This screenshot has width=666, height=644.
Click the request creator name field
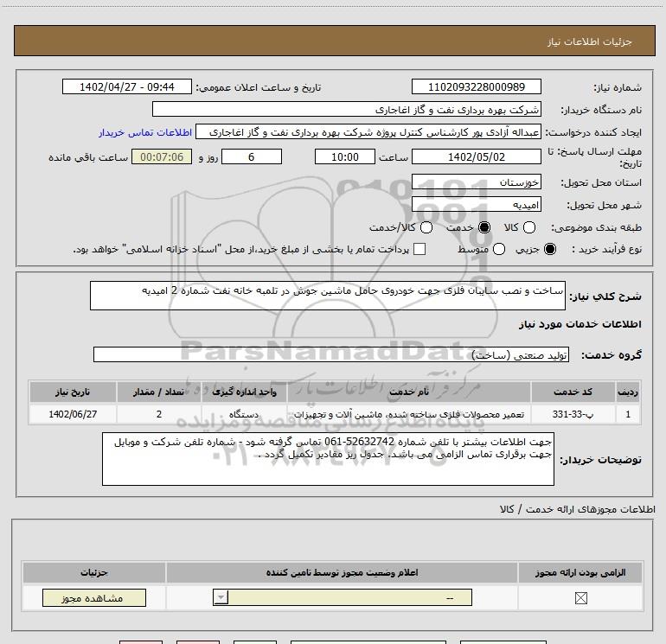[x=368, y=132]
